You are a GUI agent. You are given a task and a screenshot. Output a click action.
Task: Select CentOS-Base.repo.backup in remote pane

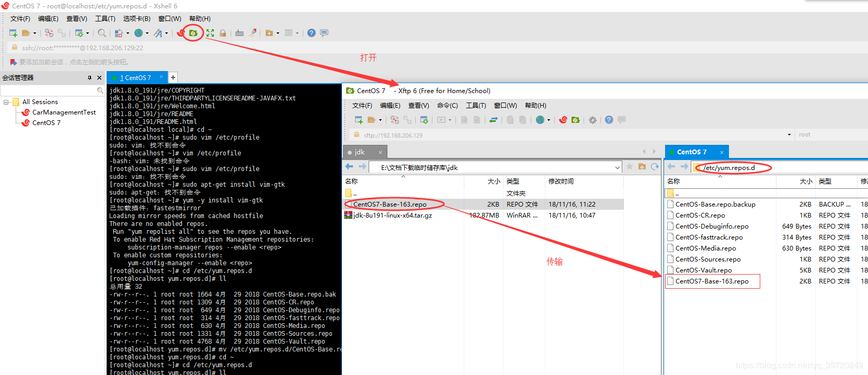click(715, 204)
